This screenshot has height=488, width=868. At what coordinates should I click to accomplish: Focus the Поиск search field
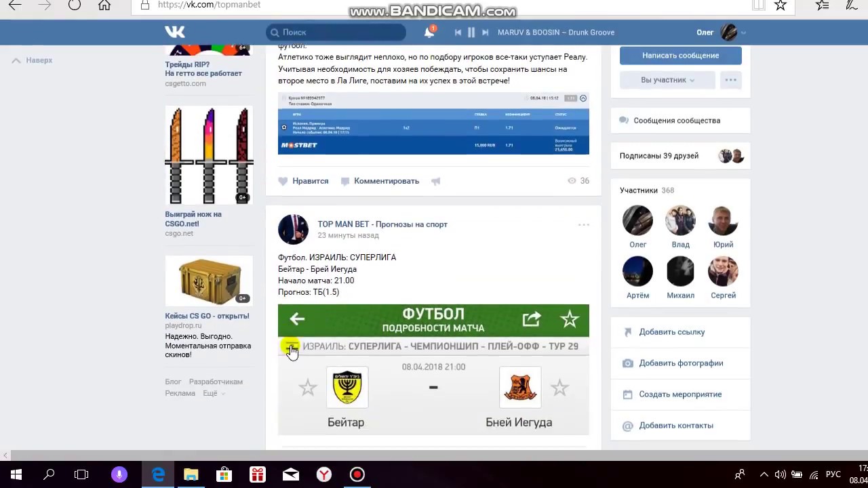[x=336, y=32]
